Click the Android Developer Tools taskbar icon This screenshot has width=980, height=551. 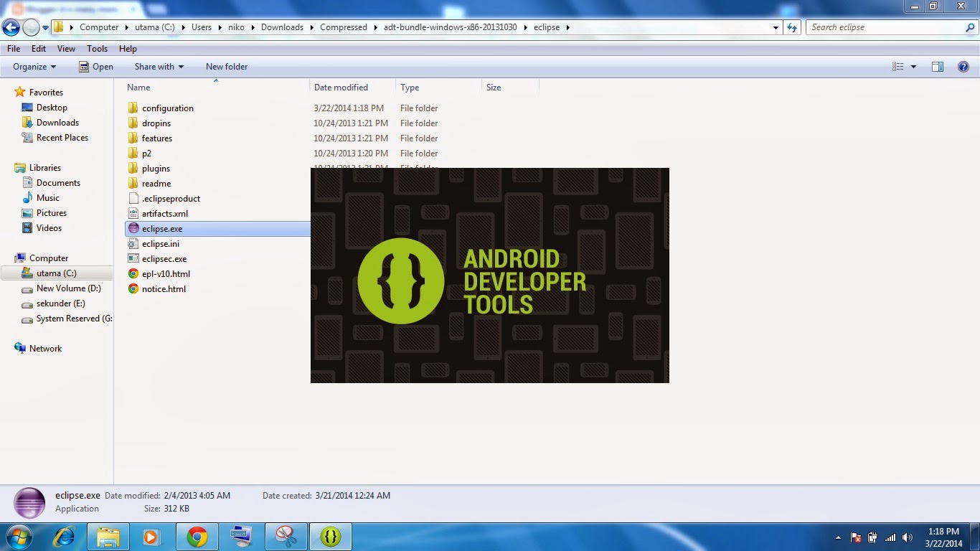pos(331,536)
